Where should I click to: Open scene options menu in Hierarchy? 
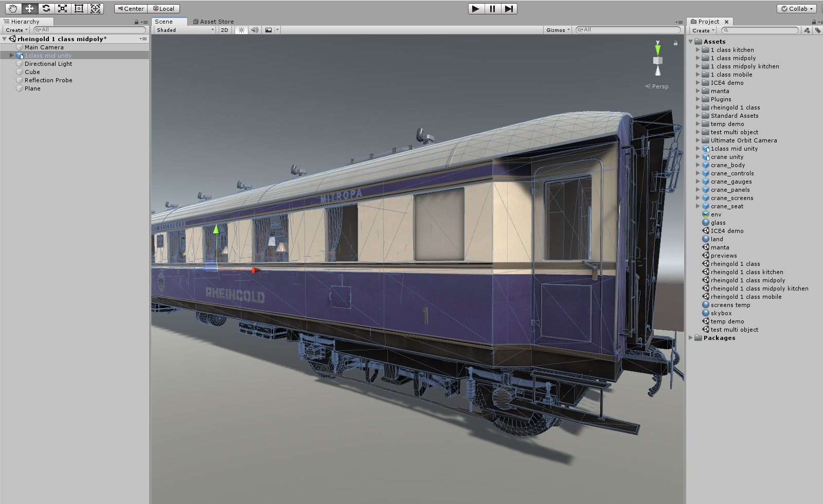[143, 39]
